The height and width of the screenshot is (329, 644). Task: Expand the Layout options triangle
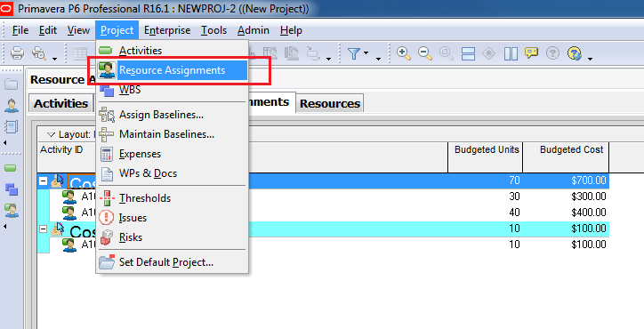[x=51, y=135]
